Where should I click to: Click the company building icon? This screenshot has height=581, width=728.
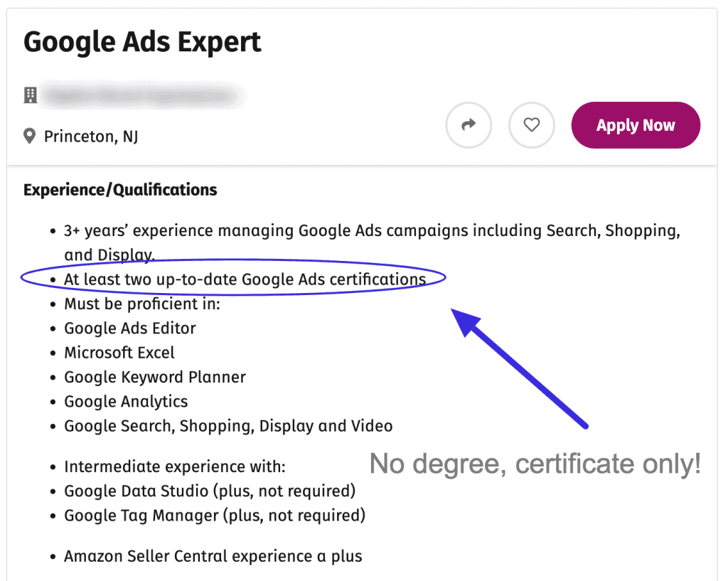pyautogui.click(x=31, y=95)
